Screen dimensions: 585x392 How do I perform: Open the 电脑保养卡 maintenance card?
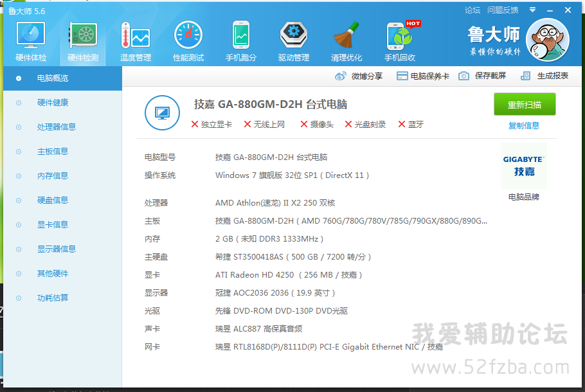pyautogui.click(x=423, y=76)
